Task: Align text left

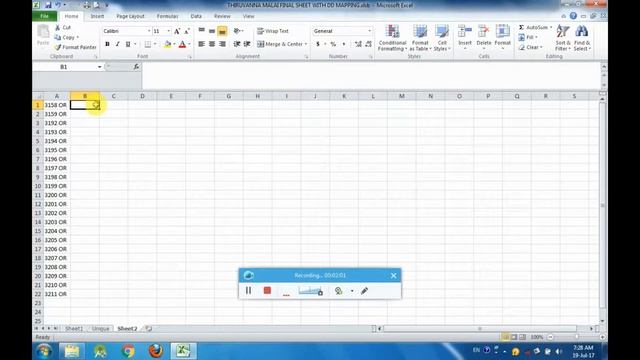Action: pyautogui.click(x=202, y=44)
